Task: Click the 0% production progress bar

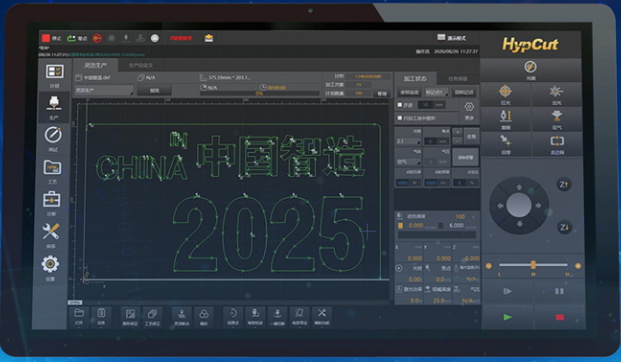Action: click(x=259, y=93)
